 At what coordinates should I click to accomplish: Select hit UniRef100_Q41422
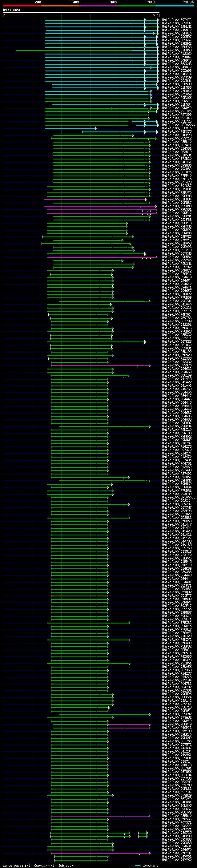pos(177,382)
